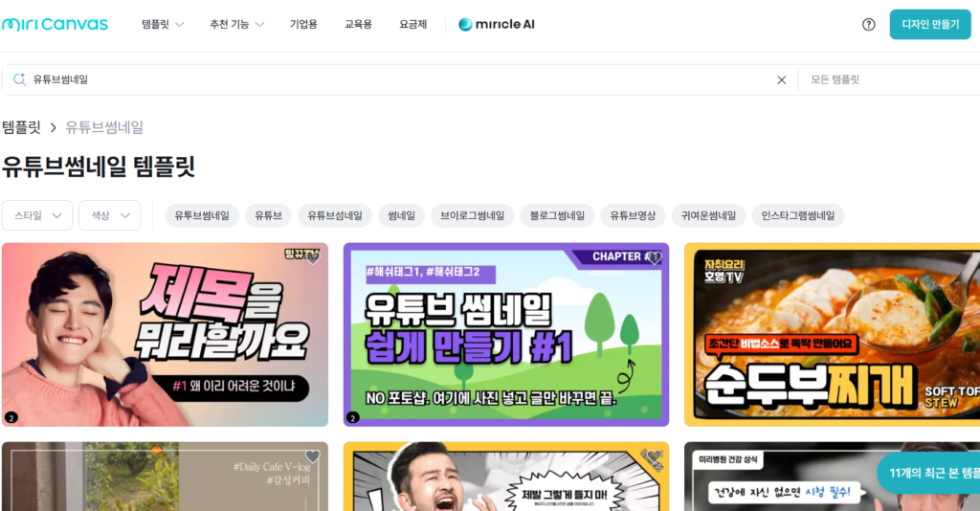This screenshot has width=980, height=511.
Task: Click the Miri Canvas logo
Action: tap(55, 24)
